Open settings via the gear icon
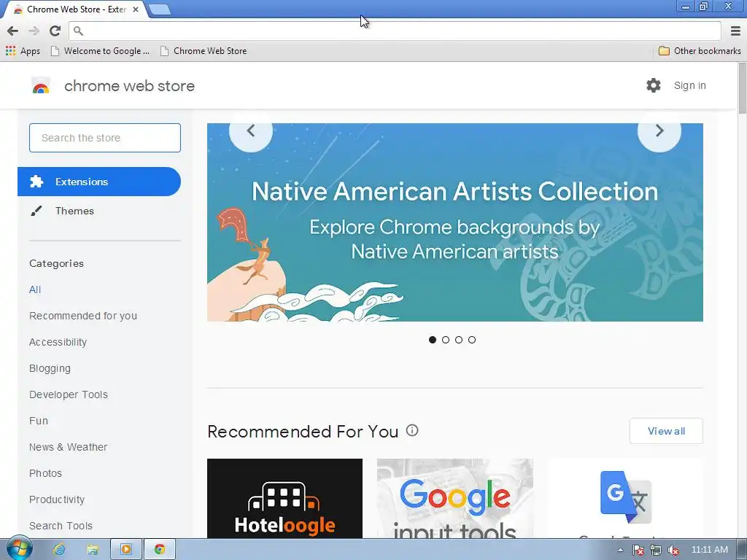 (653, 86)
